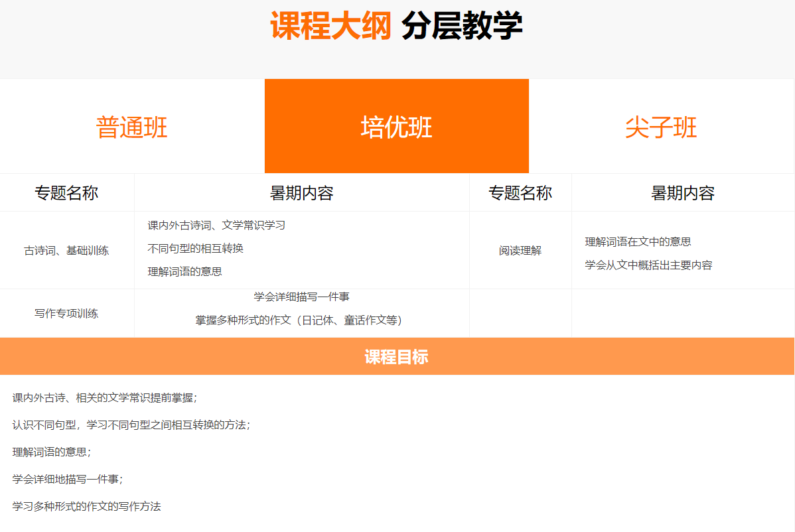Click the 分层教学 black heading text
The image size is (795, 532).
point(462,27)
